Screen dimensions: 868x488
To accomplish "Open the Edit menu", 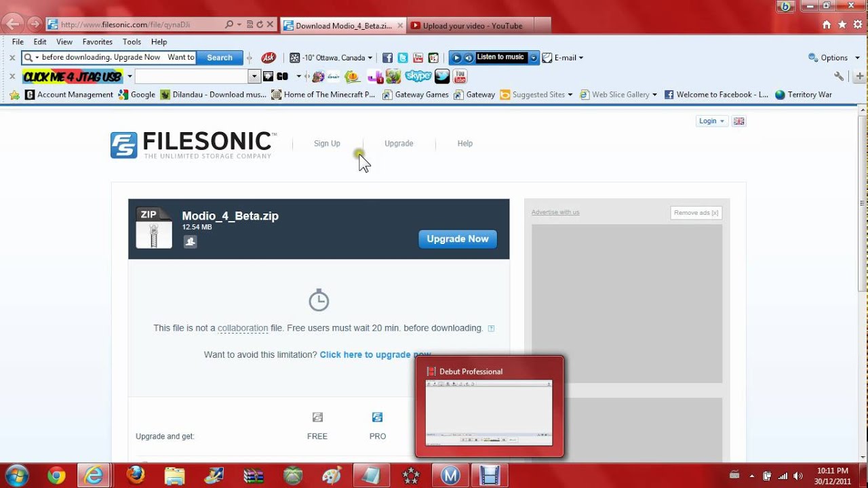I will pyautogui.click(x=40, y=42).
